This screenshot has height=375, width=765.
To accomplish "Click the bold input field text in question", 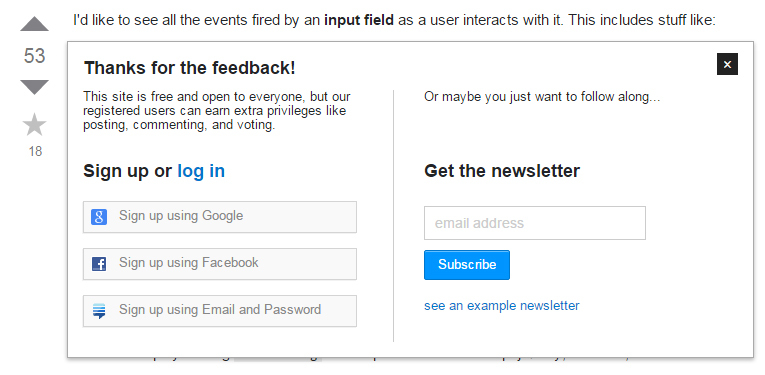I will 359,20.
